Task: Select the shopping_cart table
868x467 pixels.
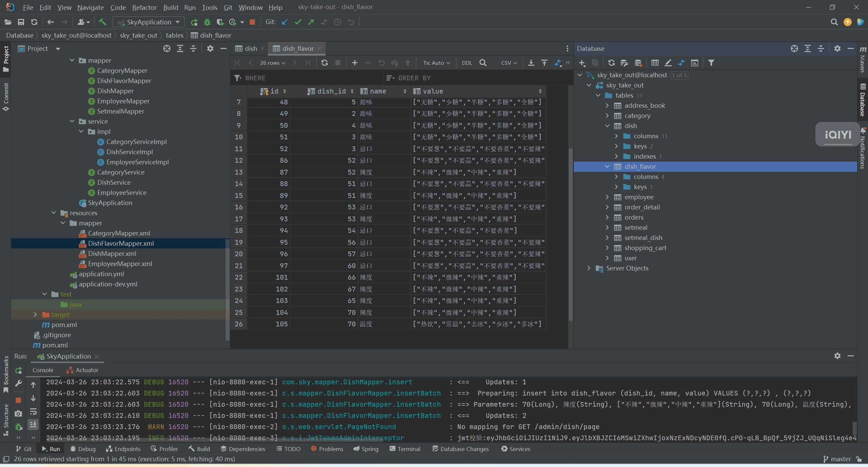Action: pos(645,248)
